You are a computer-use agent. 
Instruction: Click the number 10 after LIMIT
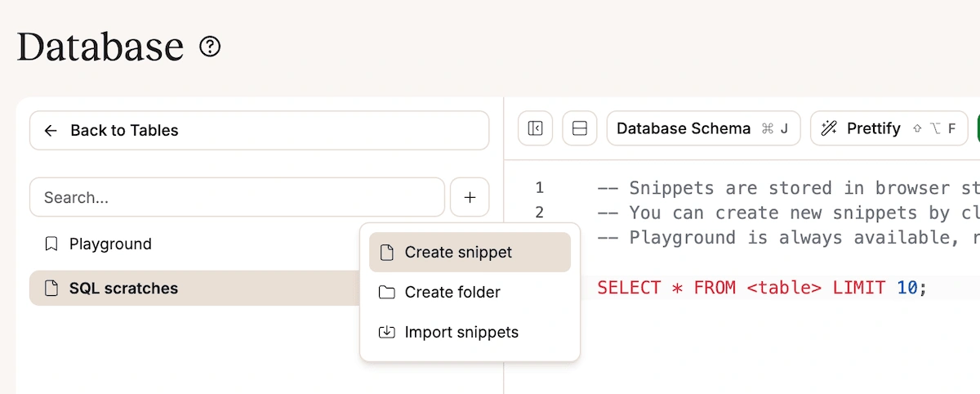906,288
